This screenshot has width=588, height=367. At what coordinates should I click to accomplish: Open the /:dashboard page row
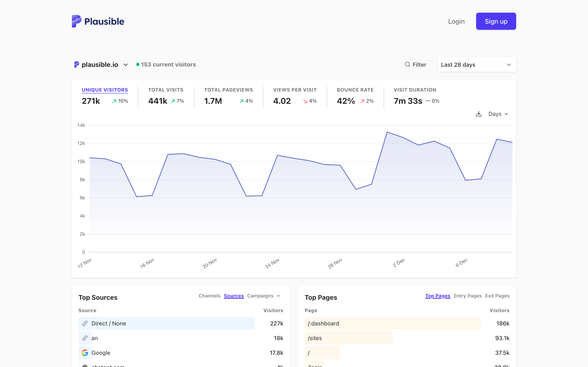[x=323, y=323]
